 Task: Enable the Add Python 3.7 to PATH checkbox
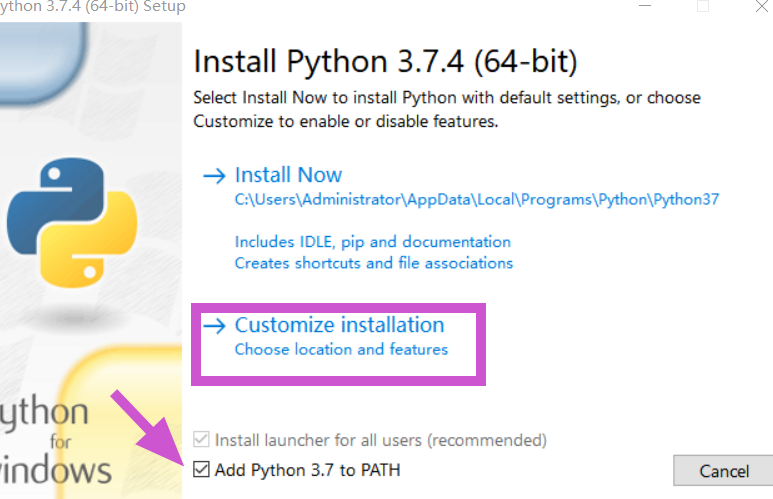(x=201, y=469)
